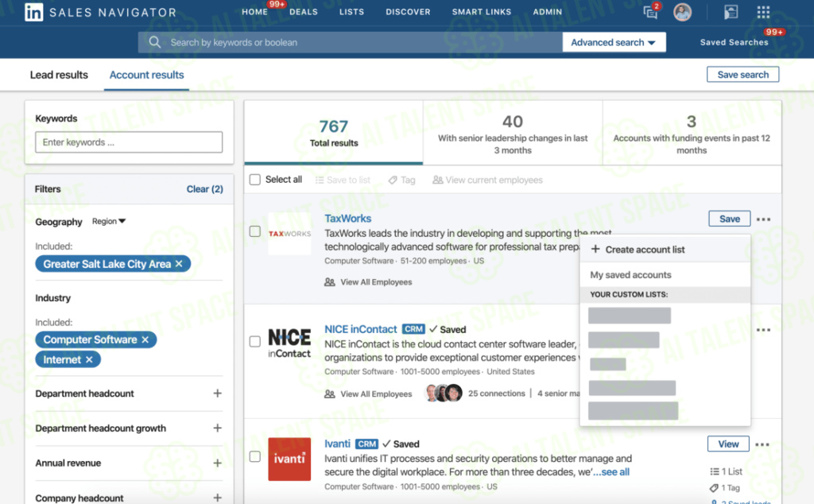The width and height of the screenshot is (814, 504).
Task: Open Discover in navigation
Action: pos(408,12)
